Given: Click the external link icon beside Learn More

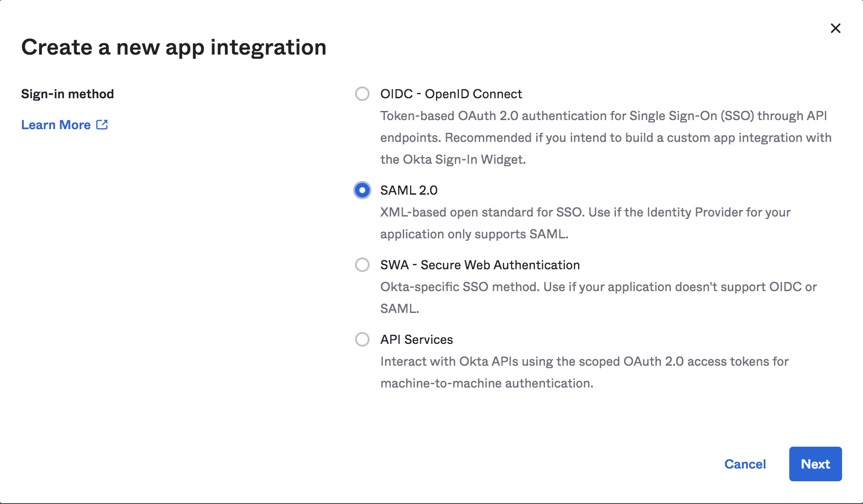Looking at the screenshot, I should (102, 124).
